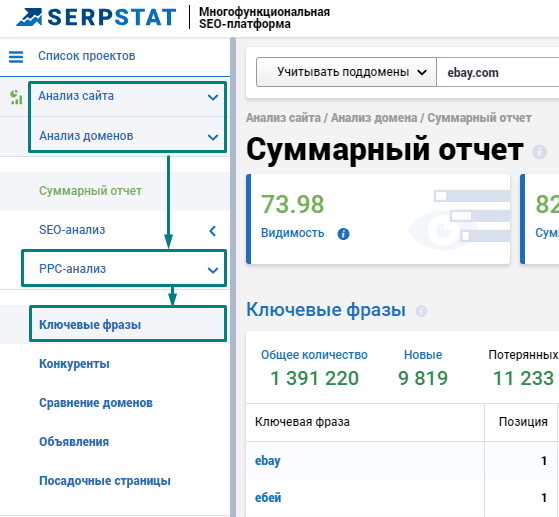
Task: Collapse SEO-анализ chevron arrow
Action: 212,231
